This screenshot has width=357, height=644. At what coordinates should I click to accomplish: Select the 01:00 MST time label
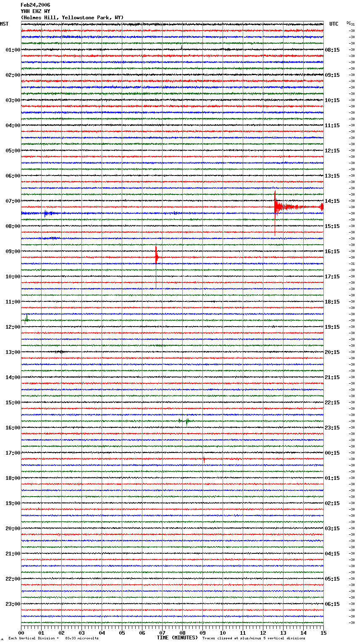pyautogui.click(x=13, y=50)
